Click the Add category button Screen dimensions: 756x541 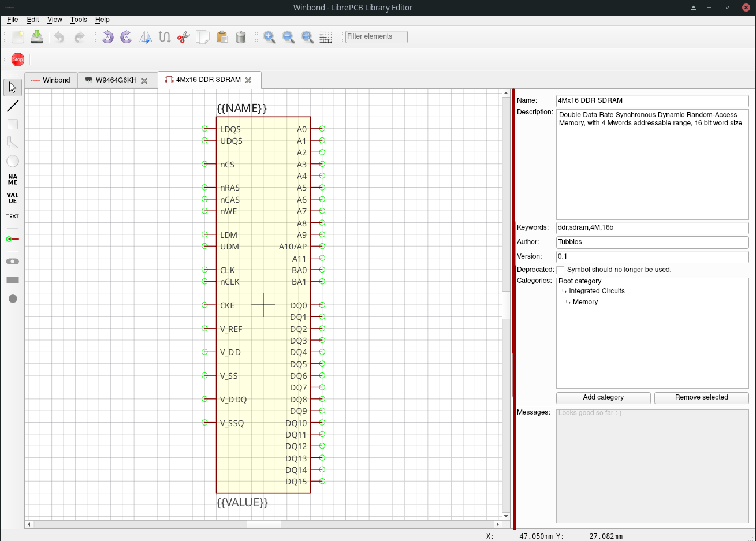tap(603, 398)
